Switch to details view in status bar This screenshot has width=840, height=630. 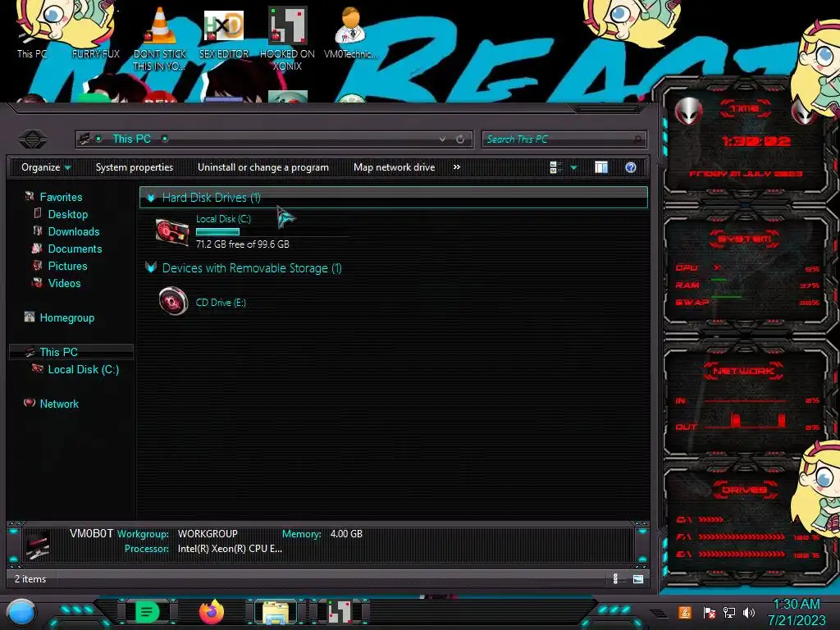click(617, 578)
